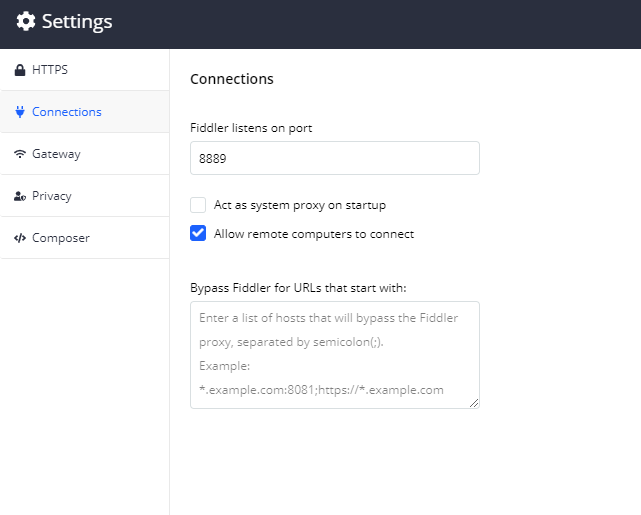Focus the Fiddler port number field

point(334,158)
